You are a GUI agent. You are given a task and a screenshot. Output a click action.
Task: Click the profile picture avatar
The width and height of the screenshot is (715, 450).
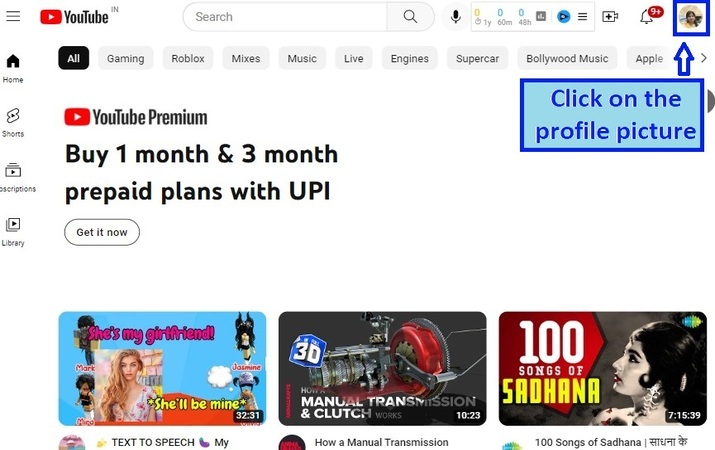pos(690,17)
